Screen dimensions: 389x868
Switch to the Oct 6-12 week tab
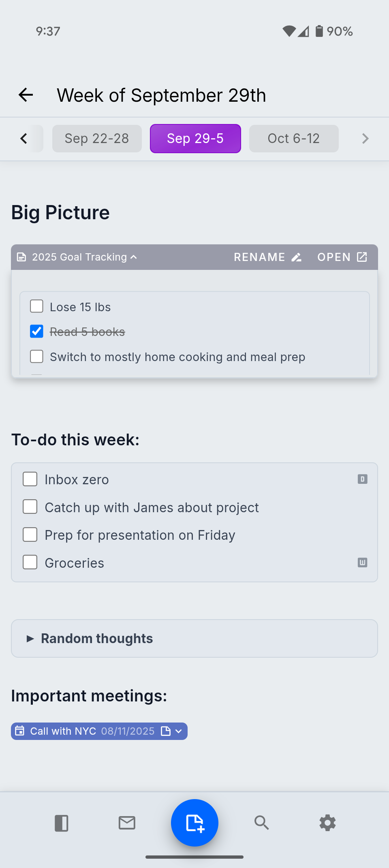tap(294, 139)
